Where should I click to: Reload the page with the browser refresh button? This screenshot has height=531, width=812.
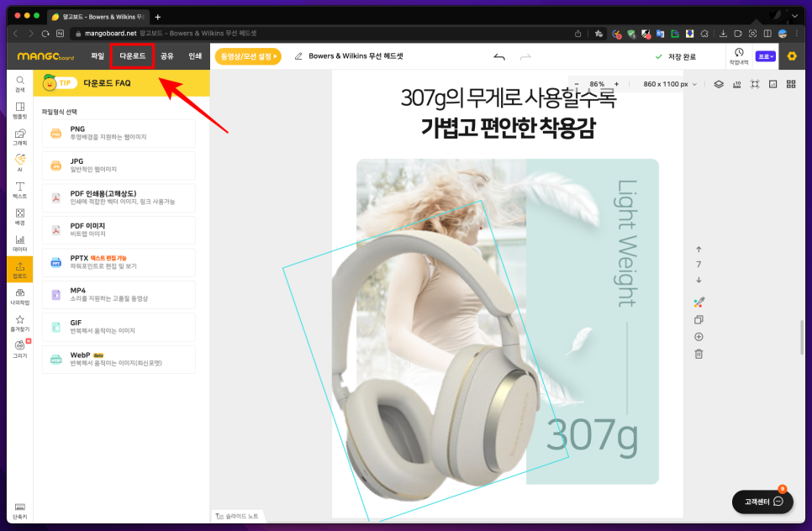point(45,33)
